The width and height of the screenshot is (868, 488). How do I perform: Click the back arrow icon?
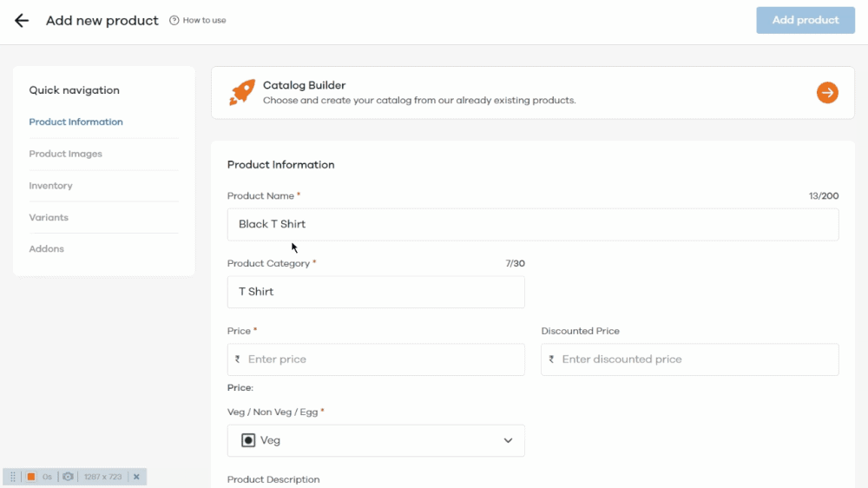click(22, 21)
